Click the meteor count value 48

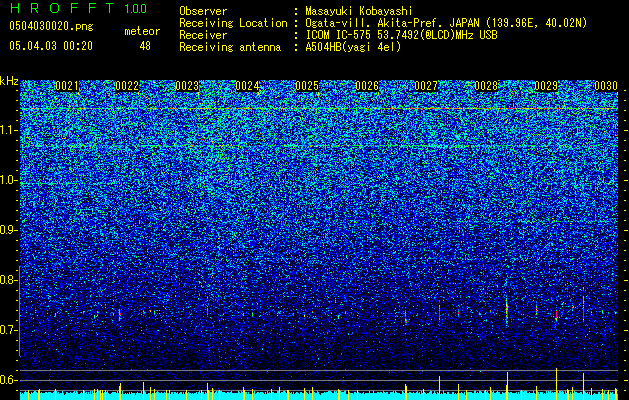(x=145, y=46)
